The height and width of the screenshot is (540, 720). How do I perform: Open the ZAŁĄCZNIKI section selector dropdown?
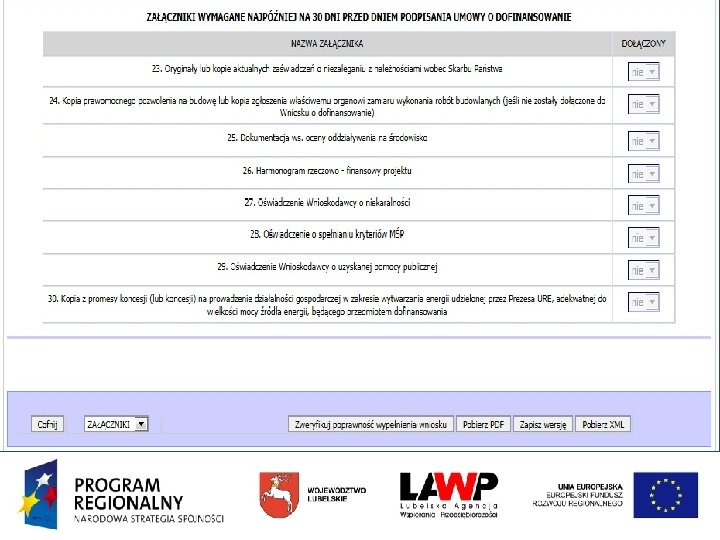pos(116,424)
